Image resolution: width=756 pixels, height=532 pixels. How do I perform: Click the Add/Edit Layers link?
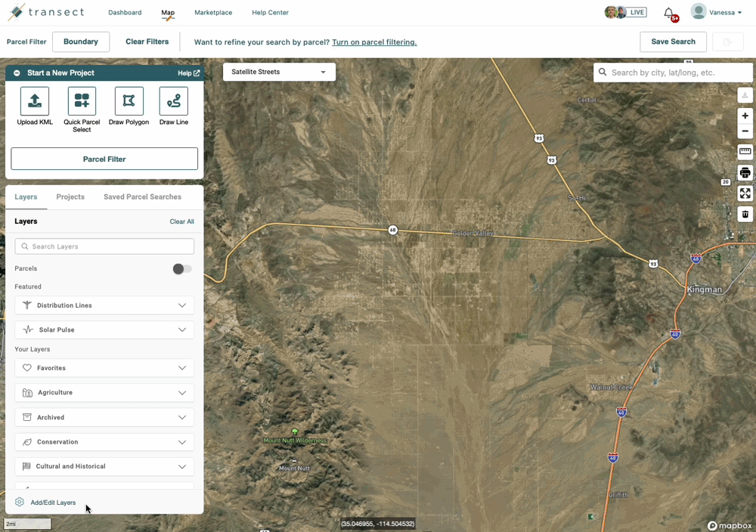pos(53,502)
